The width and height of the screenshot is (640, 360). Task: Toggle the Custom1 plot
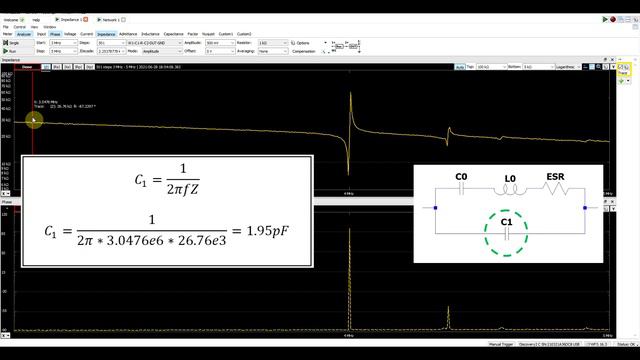pos(226,34)
